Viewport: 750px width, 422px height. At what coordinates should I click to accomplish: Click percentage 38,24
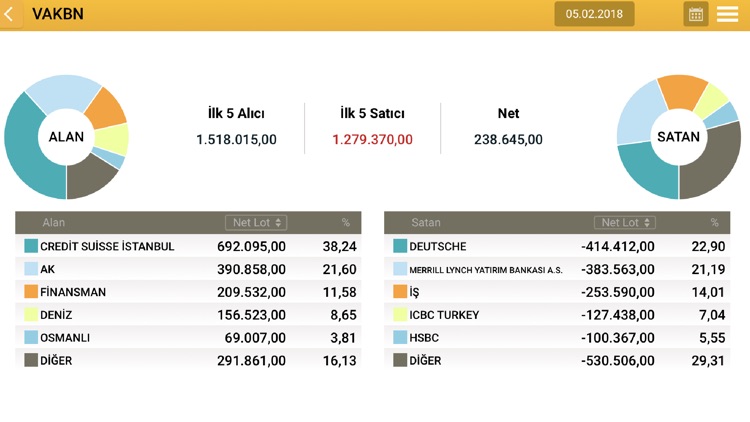point(340,246)
